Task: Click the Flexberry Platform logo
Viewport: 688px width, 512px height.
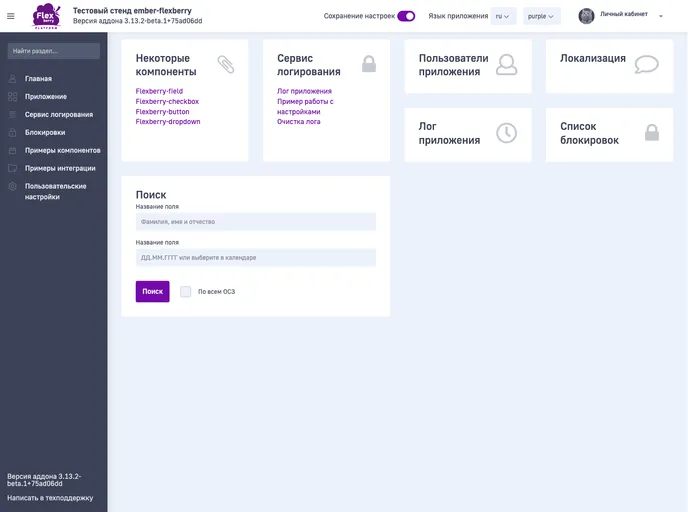Action: pyautogui.click(x=47, y=16)
